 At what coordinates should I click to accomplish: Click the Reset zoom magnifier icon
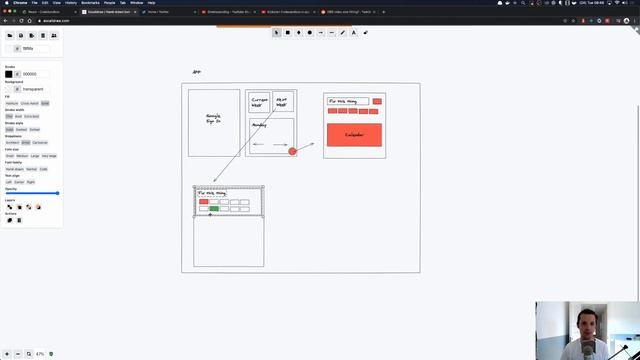tap(29, 354)
